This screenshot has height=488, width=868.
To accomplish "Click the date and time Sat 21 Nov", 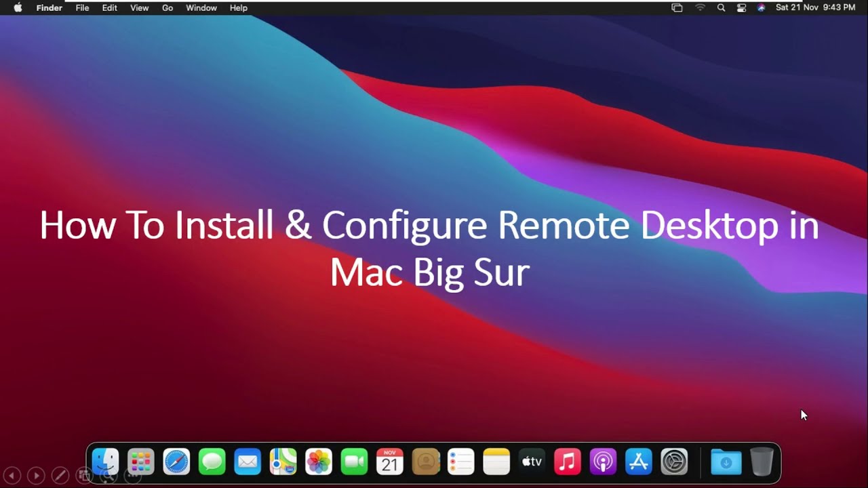I will tap(815, 7).
